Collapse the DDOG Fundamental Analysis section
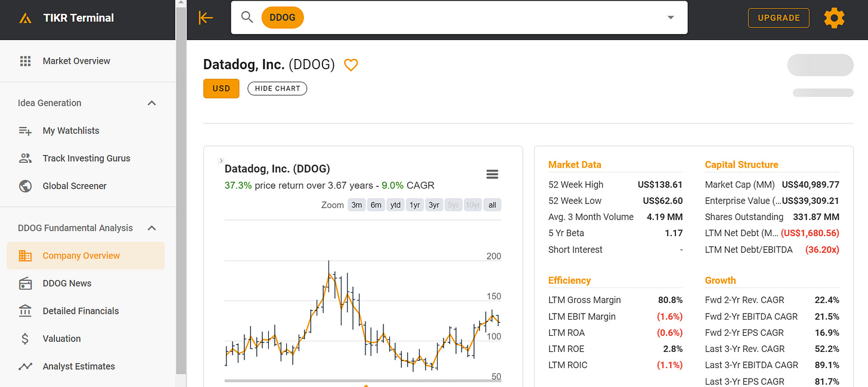The width and height of the screenshot is (868, 387). (x=152, y=228)
